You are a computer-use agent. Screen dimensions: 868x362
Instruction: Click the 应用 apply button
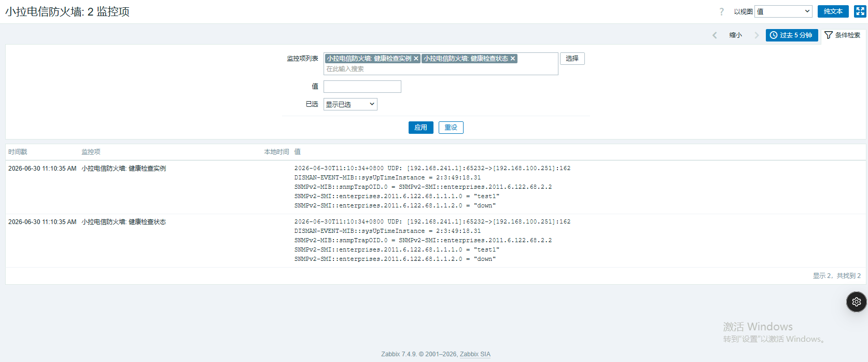(421, 128)
